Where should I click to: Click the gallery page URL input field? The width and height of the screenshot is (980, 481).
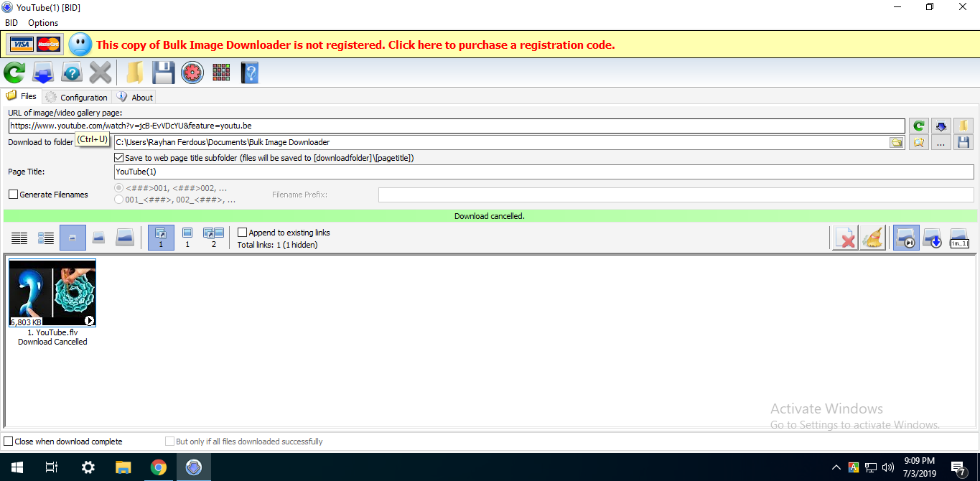[457, 126]
